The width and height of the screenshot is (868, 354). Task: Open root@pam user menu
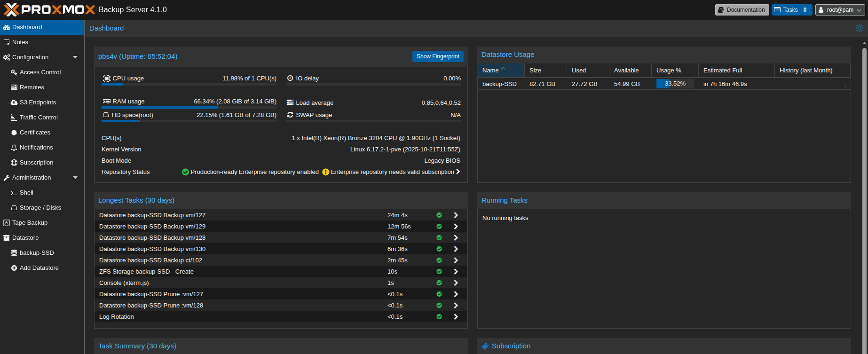(x=840, y=10)
